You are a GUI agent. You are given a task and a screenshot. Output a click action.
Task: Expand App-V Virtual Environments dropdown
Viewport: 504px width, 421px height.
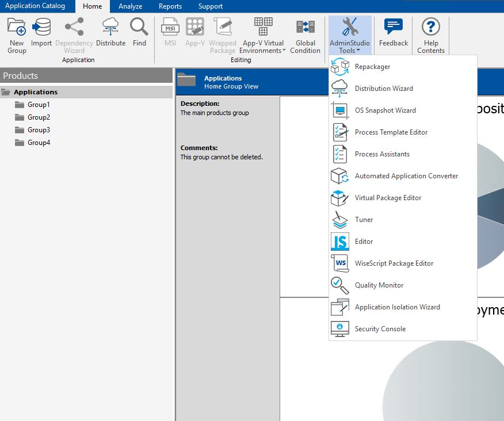pos(262,35)
